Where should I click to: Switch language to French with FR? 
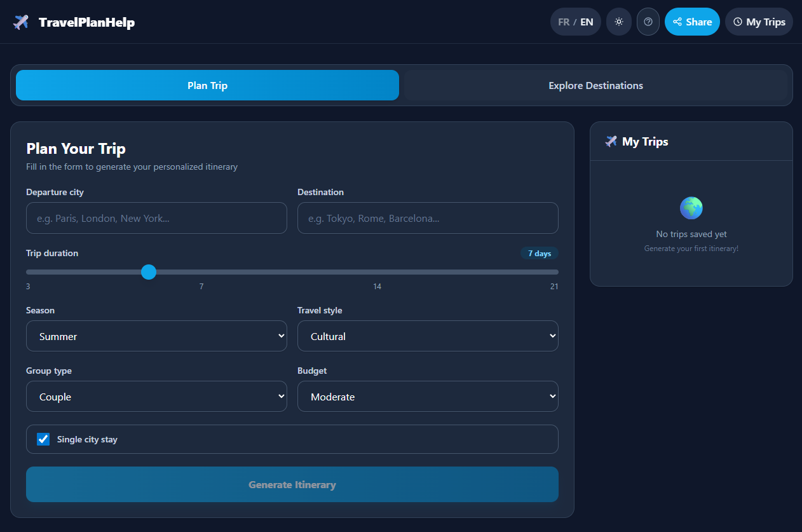(563, 22)
